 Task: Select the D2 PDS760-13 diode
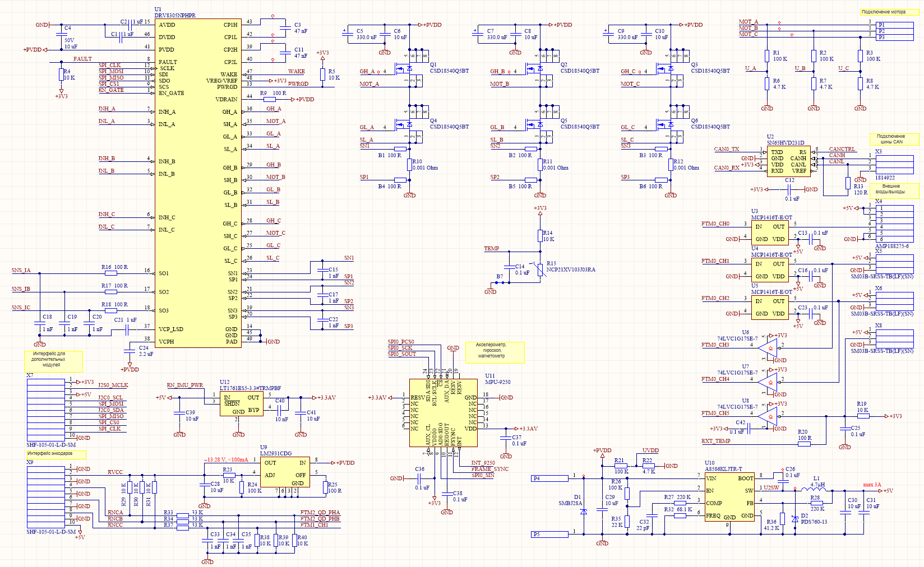795,519
